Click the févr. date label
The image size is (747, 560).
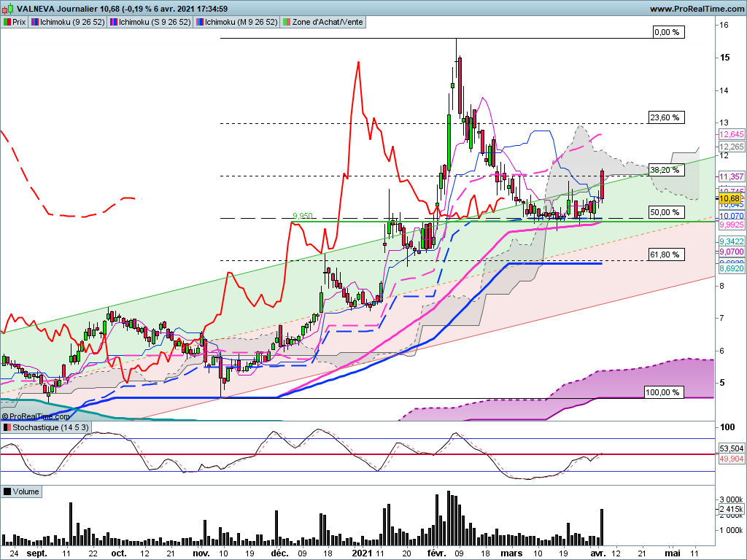pyautogui.click(x=436, y=553)
